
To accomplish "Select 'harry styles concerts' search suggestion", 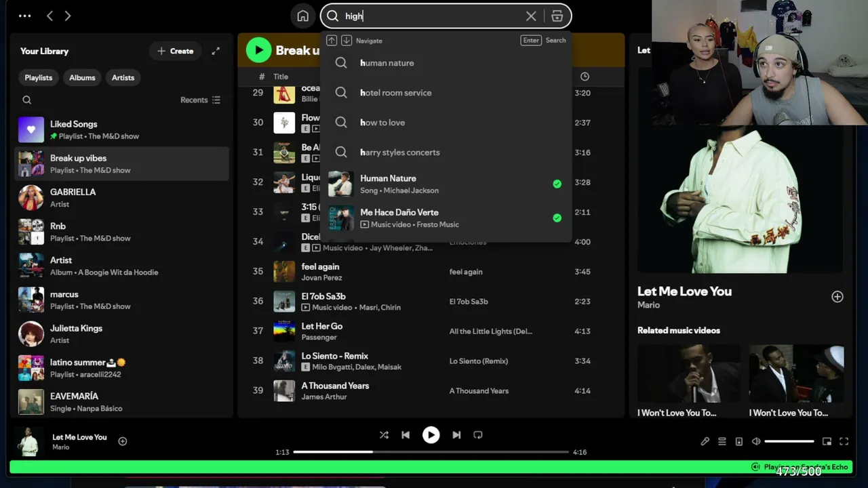I will coord(446,152).
